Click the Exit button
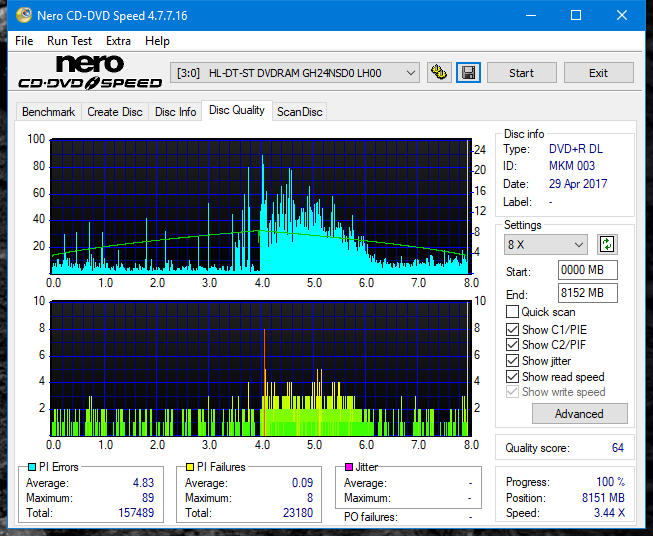The width and height of the screenshot is (653, 536). 598,73
